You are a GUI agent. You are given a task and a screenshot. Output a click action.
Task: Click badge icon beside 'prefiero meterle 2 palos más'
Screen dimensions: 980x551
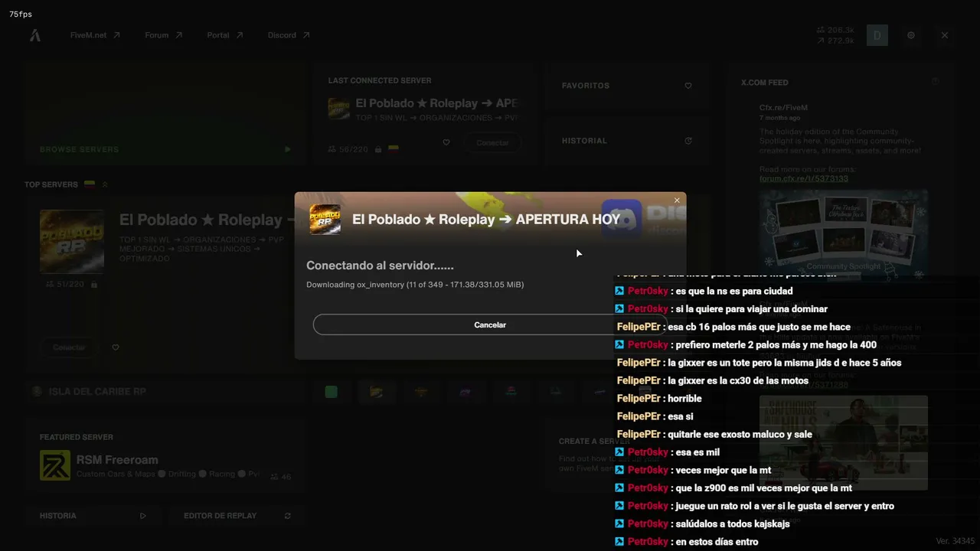(620, 345)
